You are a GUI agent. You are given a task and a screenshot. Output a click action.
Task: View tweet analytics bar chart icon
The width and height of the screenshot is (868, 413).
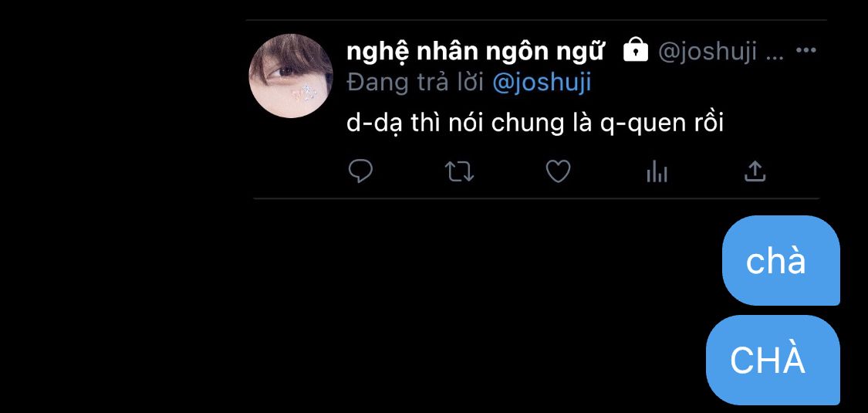pos(657,171)
